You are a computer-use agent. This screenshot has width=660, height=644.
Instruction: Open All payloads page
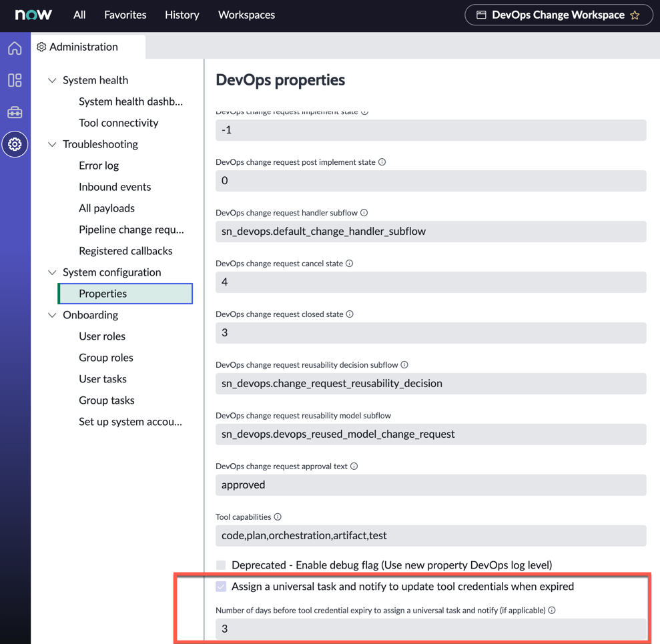click(107, 208)
